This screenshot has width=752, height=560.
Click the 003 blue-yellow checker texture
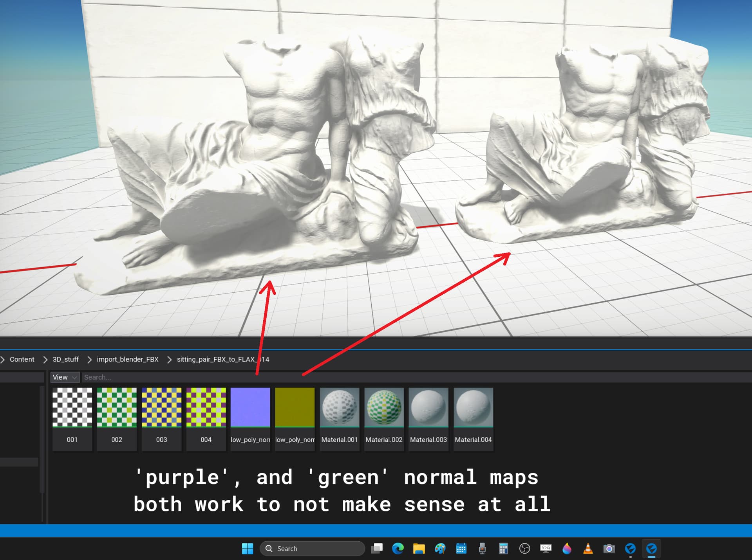(161, 407)
